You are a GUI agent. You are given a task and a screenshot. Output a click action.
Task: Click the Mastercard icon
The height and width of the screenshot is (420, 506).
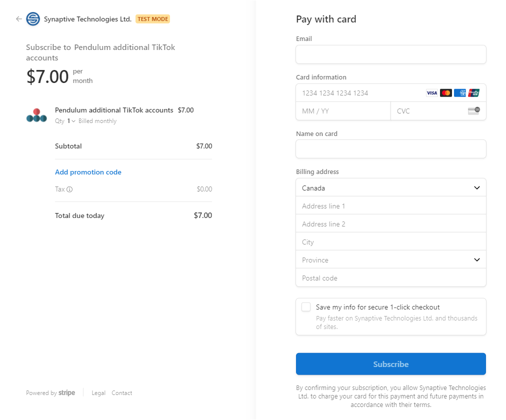(446, 93)
